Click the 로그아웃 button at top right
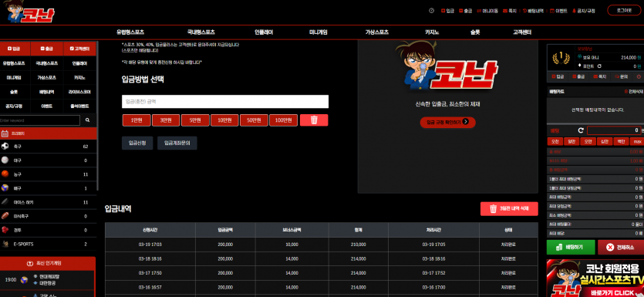644x297 pixels. click(x=623, y=11)
